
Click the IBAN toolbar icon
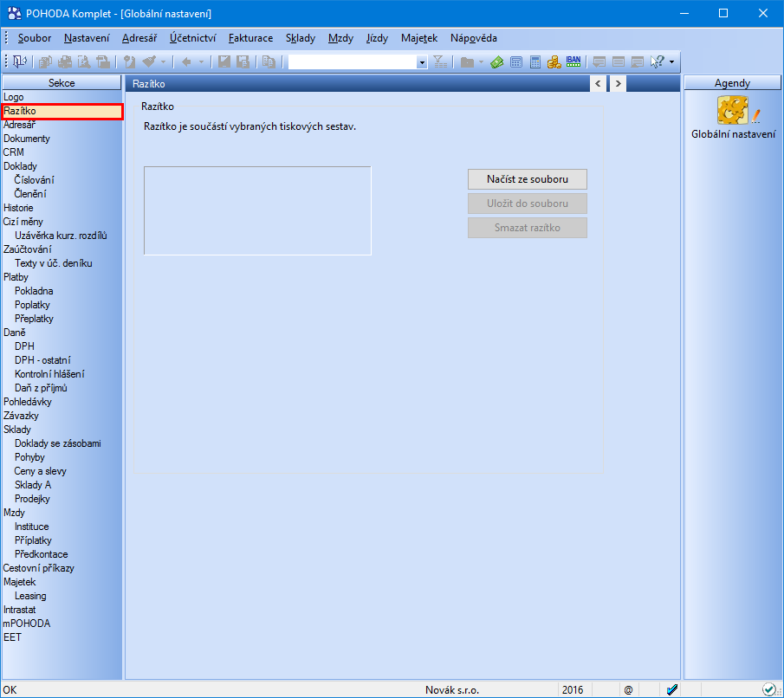click(573, 61)
